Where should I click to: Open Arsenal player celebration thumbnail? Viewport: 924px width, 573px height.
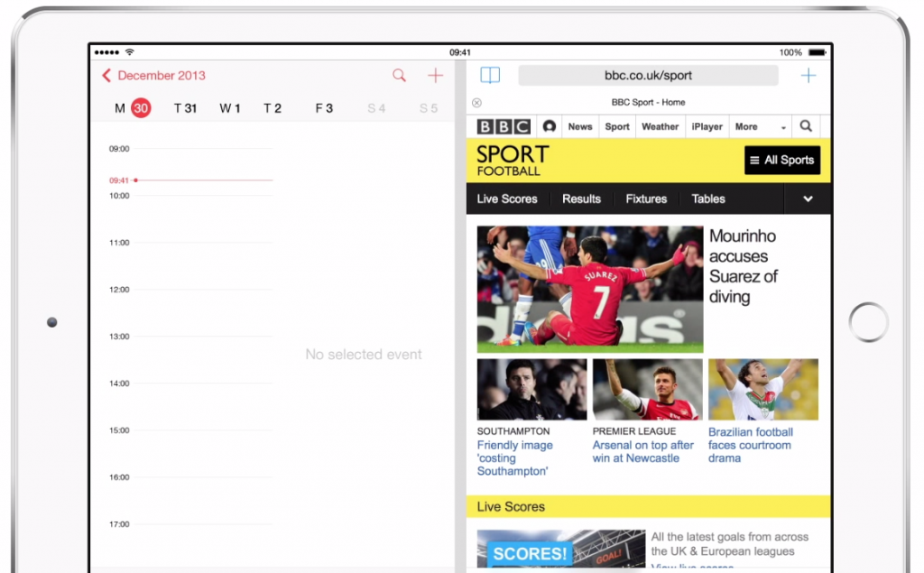647,389
